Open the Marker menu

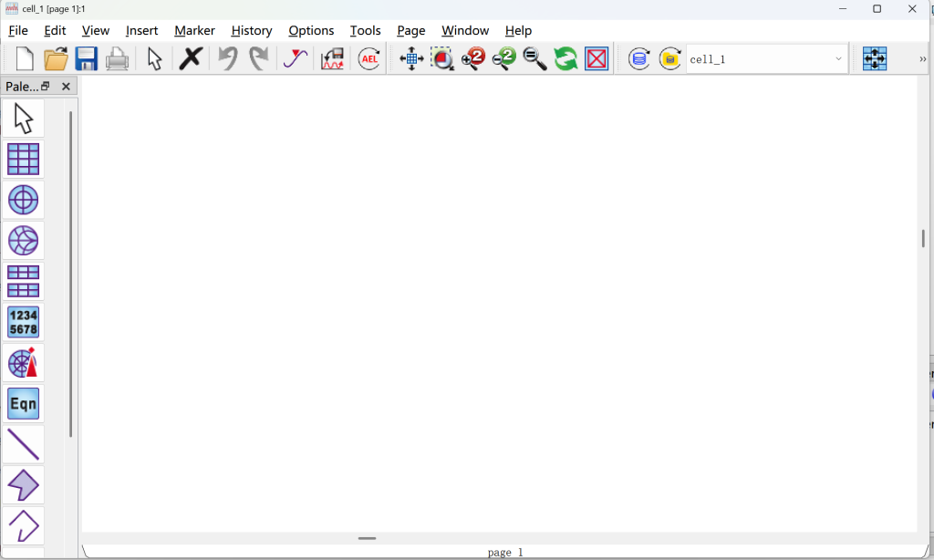[194, 31]
